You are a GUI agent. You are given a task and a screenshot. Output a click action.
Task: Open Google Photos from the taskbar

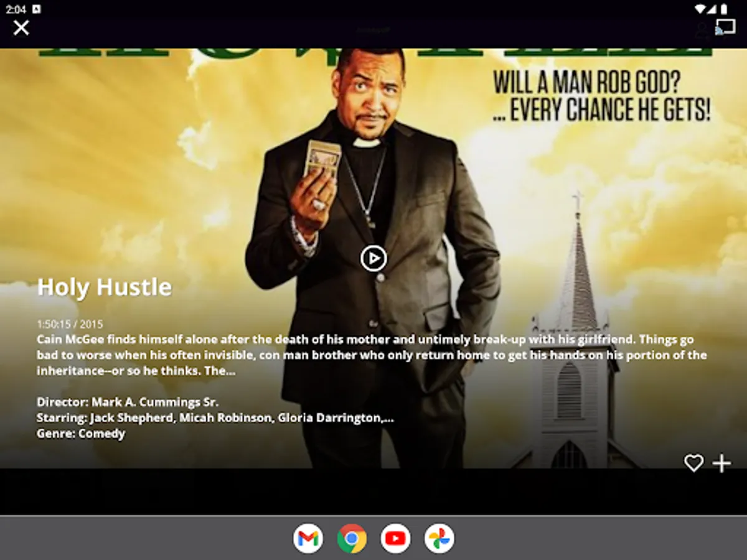[439, 538]
